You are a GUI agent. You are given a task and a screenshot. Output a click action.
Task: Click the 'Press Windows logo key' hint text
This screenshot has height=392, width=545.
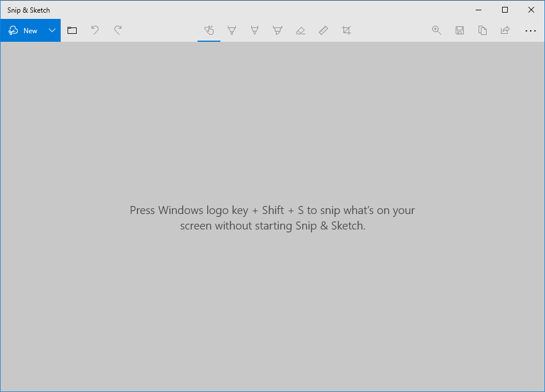point(272,218)
